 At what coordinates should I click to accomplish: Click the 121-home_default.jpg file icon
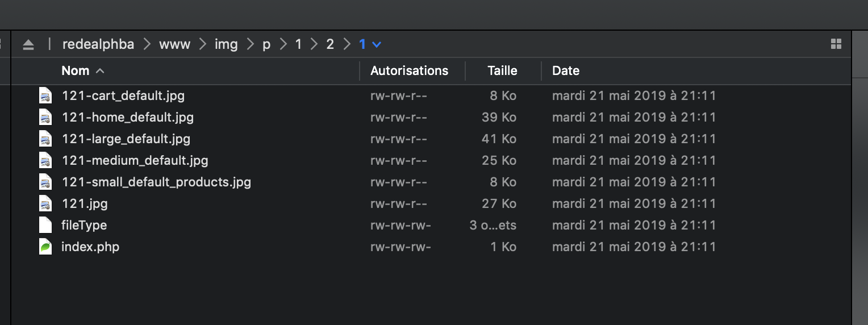(45, 117)
